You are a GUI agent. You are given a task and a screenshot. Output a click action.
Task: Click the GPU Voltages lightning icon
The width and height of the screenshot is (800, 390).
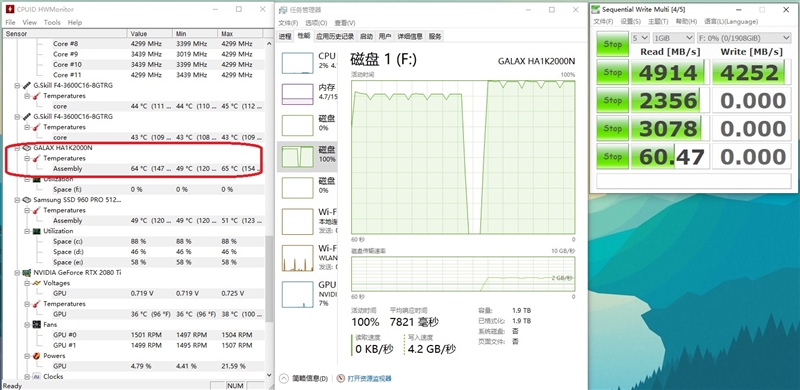click(x=36, y=283)
